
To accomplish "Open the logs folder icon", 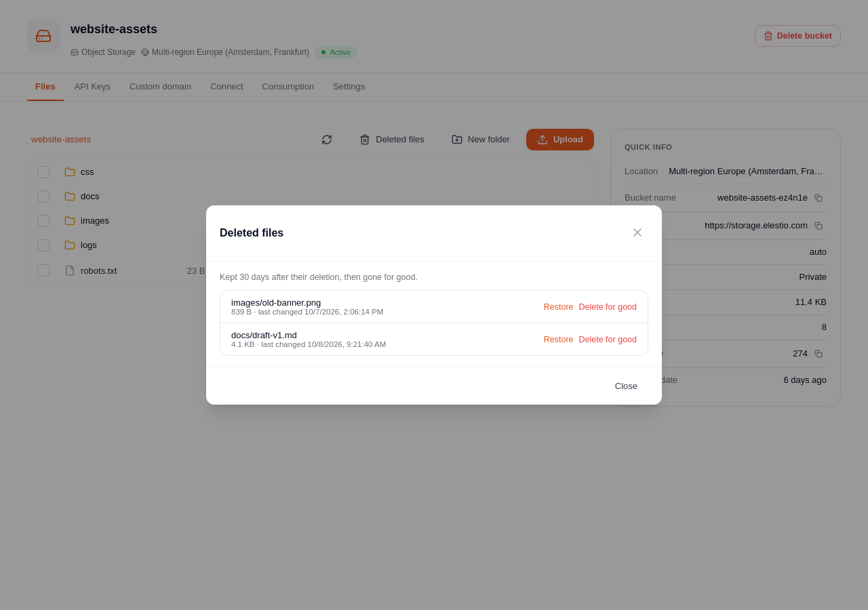I will (x=70, y=245).
